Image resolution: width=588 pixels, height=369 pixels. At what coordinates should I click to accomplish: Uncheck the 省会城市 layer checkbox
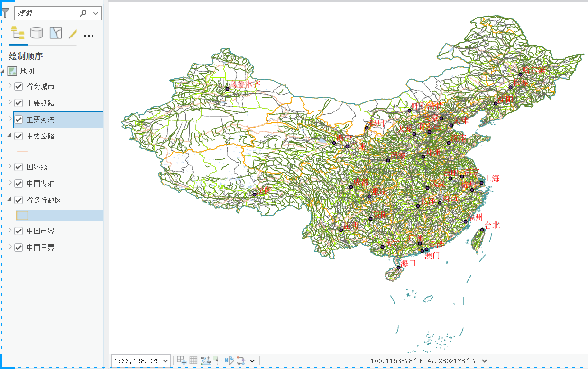coord(19,86)
